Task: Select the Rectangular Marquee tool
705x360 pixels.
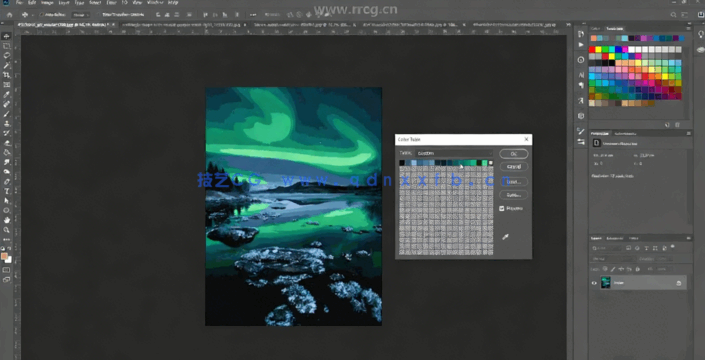Action: [x=6, y=46]
